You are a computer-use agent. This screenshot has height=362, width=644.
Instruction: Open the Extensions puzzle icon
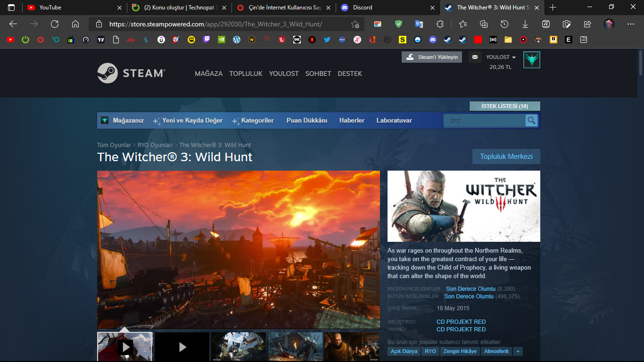440,24
